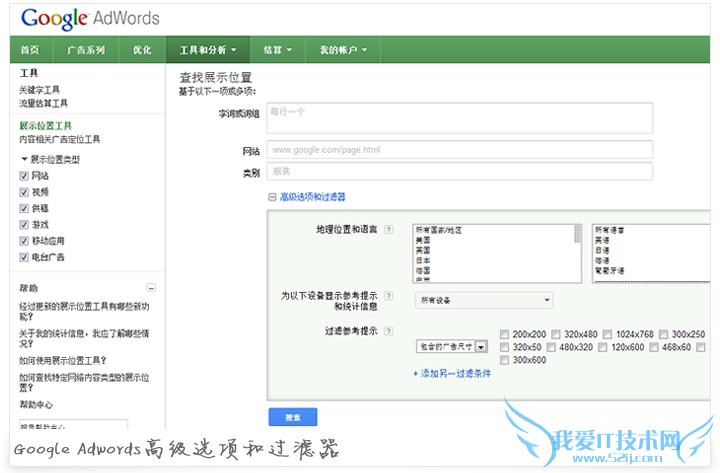
Task: Open the 所有设备 device dropdown
Action: [x=484, y=300]
